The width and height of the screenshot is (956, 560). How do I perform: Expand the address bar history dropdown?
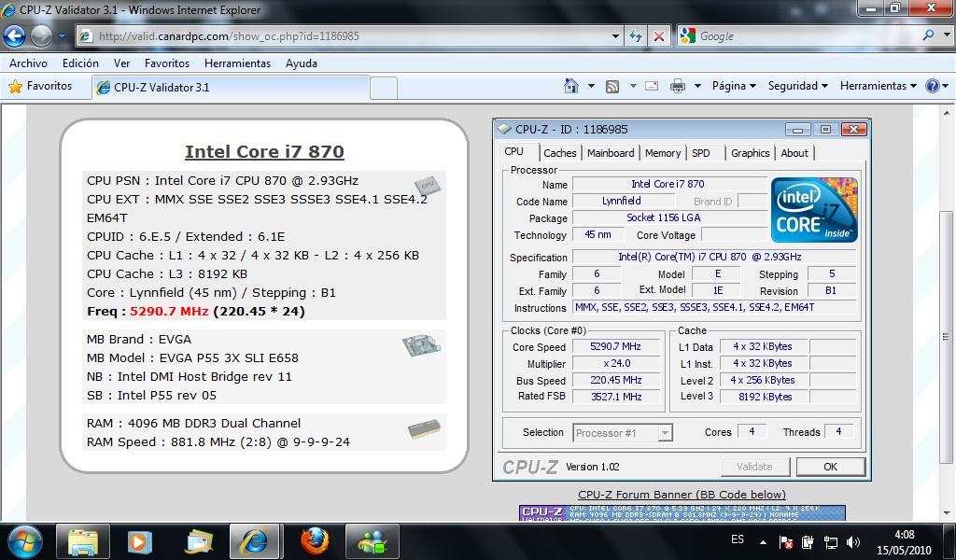[x=615, y=36]
